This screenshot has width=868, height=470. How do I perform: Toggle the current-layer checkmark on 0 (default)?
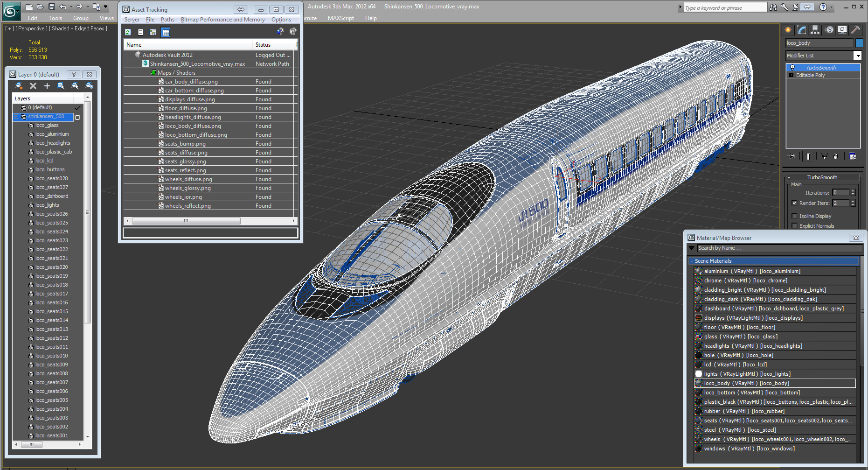point(77,108)
